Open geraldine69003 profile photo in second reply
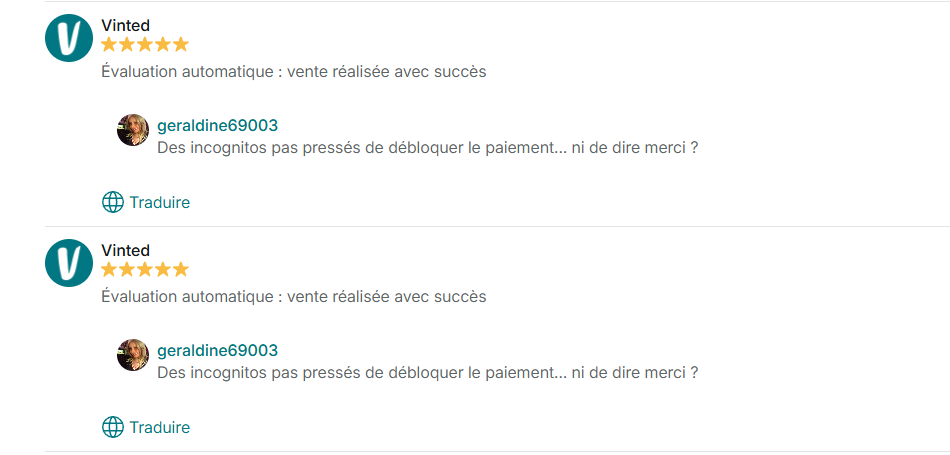 133,354
